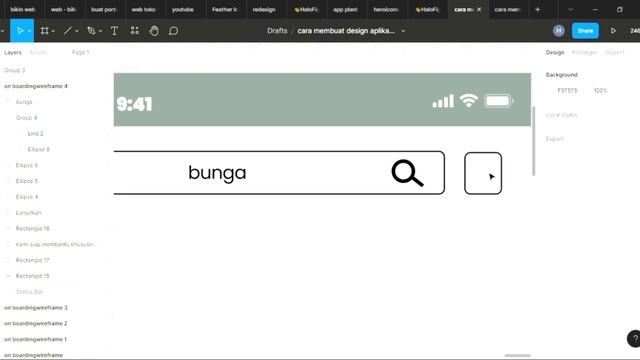The height and width of the screenshot is (360, 640).
Task: Open a new browser tab with plus
Action: [538, 9]
